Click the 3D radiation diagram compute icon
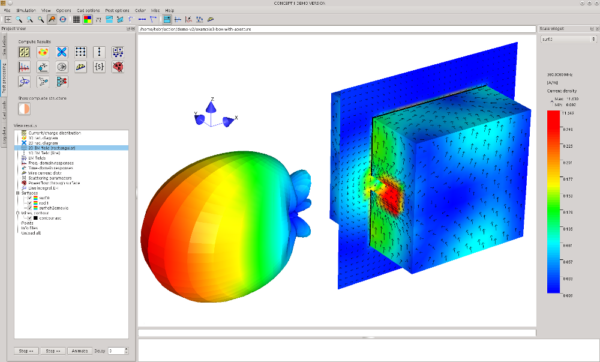600x362 pixels. tap(43, 52)
